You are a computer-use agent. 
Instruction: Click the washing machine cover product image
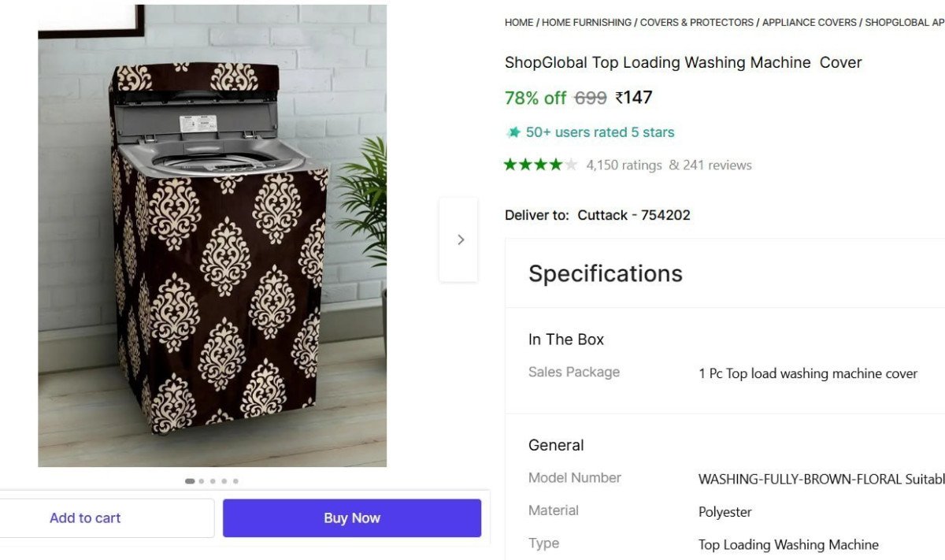(x=211, y=236)
